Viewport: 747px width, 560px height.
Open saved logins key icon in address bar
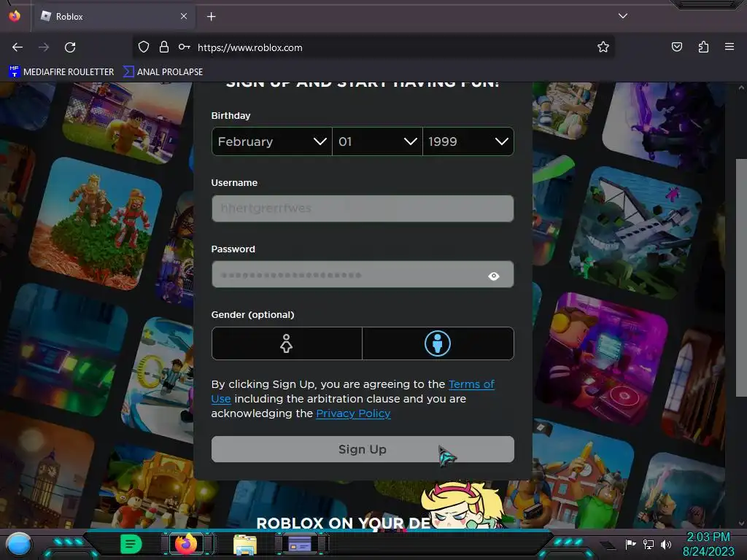(x=185, y=47)
